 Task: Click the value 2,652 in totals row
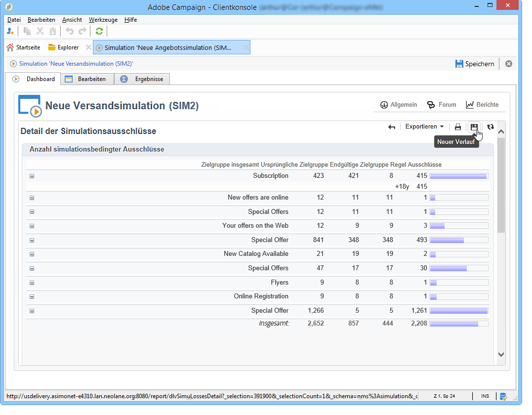click(316, 324)
